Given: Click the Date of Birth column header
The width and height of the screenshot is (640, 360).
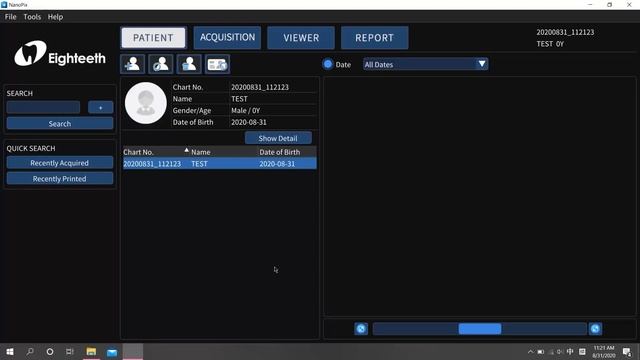Looking at the screenshot, I should (x=280, y=152).
